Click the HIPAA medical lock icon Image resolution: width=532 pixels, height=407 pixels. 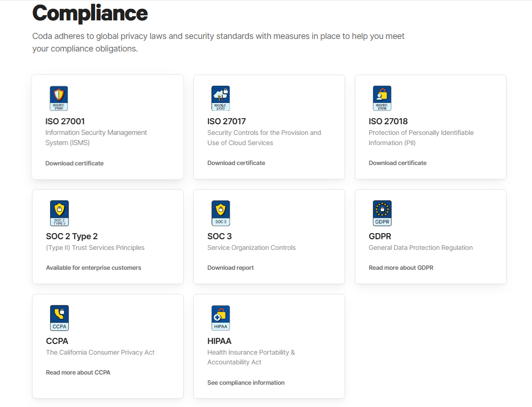(x=220, y=318)
